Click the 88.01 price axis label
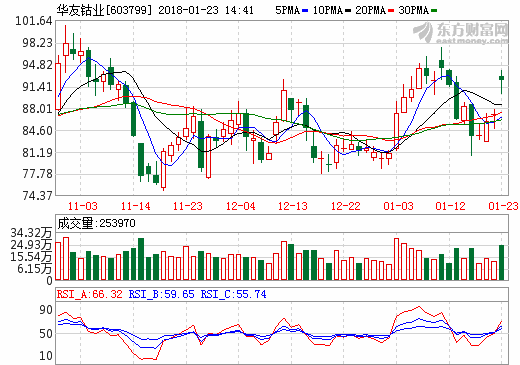This screenshot has height=365, width=520. click(x=38, y=109)
